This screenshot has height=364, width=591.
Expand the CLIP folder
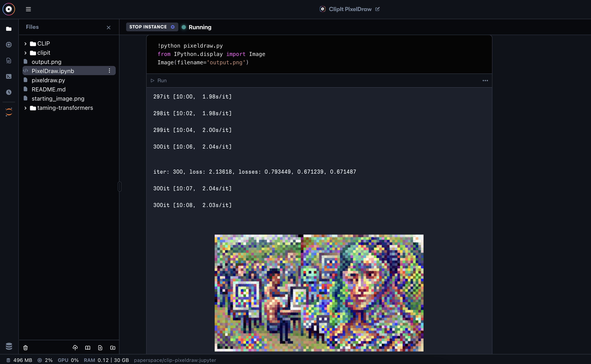pos(25,44)
